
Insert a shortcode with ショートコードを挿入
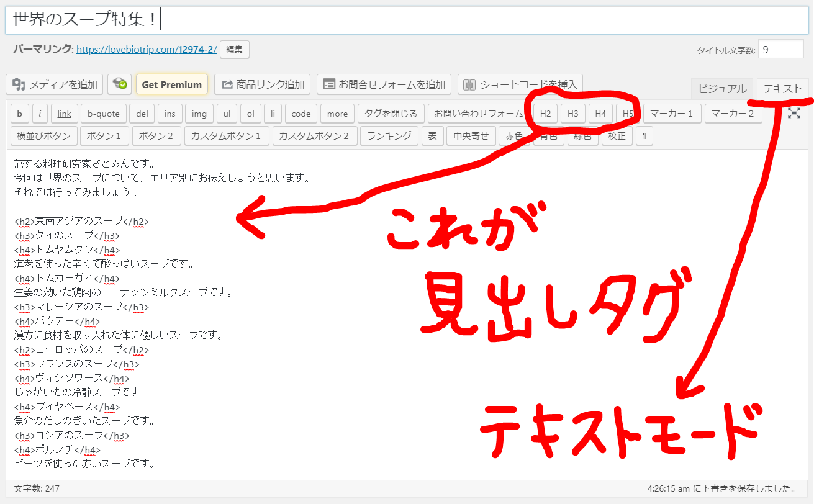tap(520, 84)
